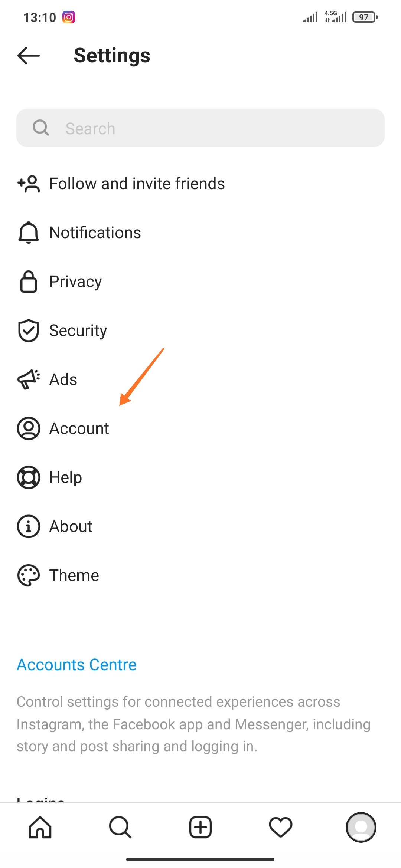This screenshot has width=401, height=868.
Task: Tap the Help lifebuoy icon
Action: pyautogui.click(x=29, y=477)
